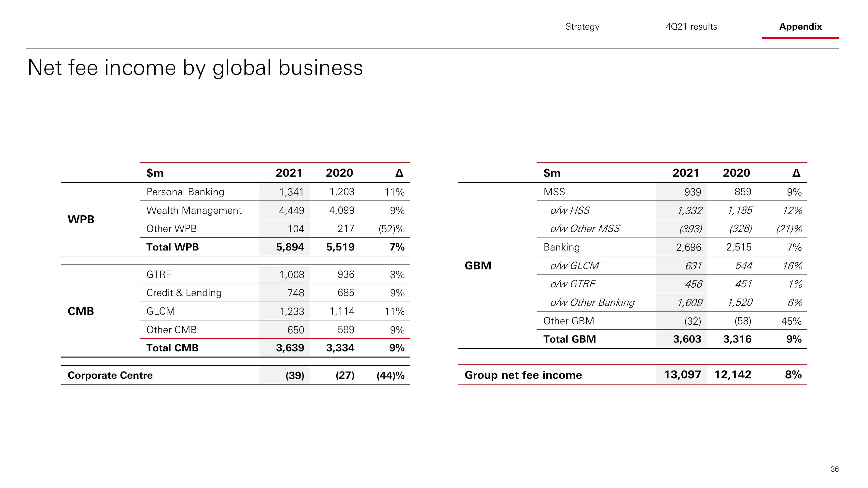The image size is (868, 488).
Task: Click the slide title Net fee income by global business
Action: point(195,68)
